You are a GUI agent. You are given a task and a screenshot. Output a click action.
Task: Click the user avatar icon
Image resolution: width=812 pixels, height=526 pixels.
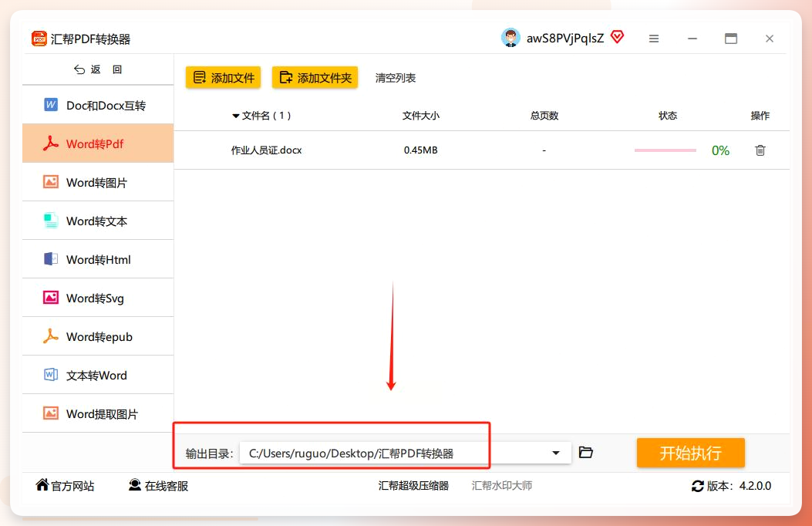click(x=510, y=38)
